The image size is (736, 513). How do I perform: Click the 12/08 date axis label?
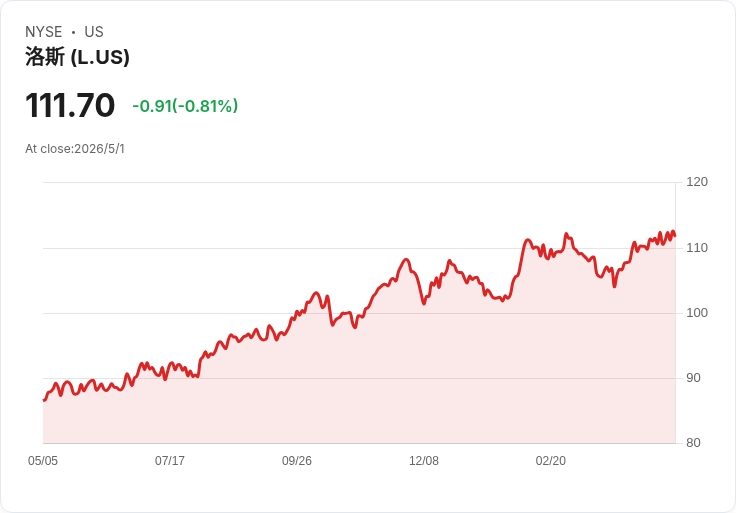(x=424, y=460)
